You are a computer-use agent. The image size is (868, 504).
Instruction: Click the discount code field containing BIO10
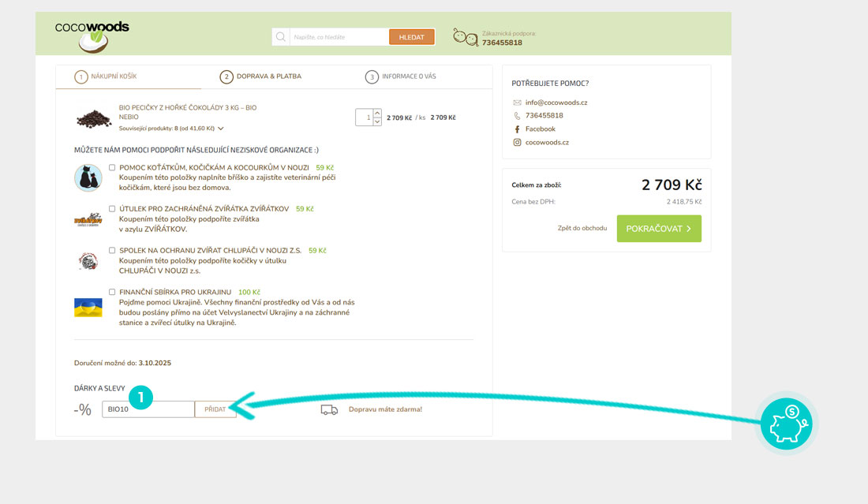(x=148, y=409)
